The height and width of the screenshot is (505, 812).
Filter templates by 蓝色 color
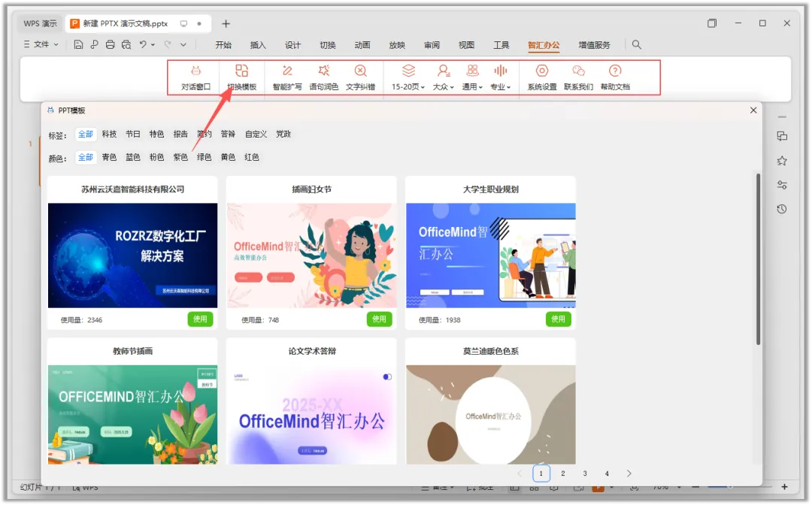(x=132, y=157)
